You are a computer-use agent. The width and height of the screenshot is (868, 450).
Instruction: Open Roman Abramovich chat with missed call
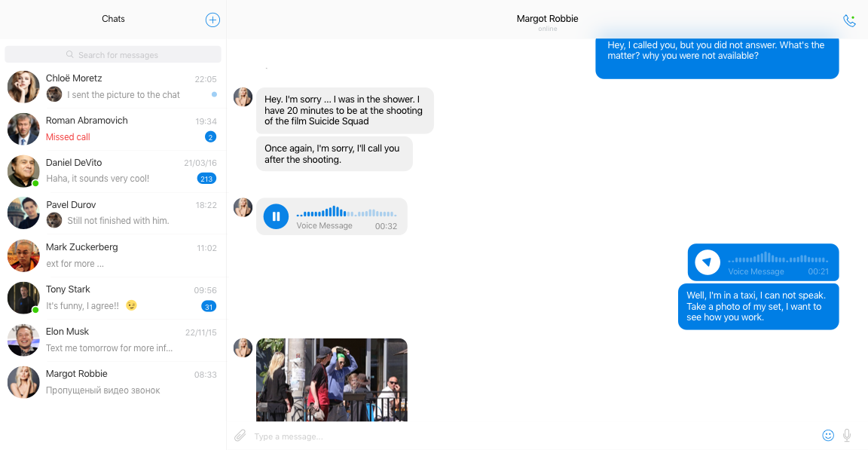pyautogui.click(x=113, y=129)
